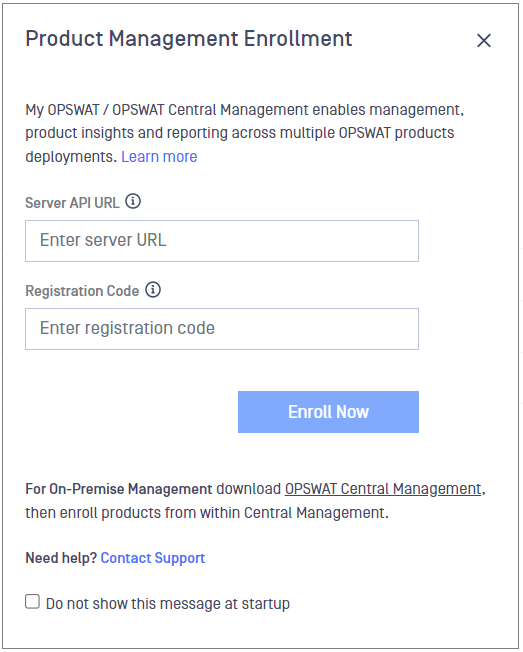Open the OPSWAT Central Management download link
The width and height of the screenshot is (523, 652).
click(383, 489)
